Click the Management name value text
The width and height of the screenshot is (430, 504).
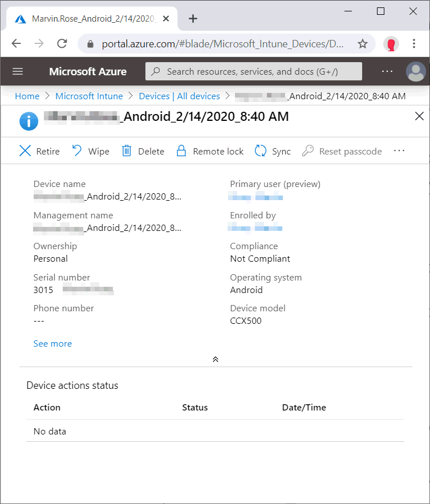(107, 227)
